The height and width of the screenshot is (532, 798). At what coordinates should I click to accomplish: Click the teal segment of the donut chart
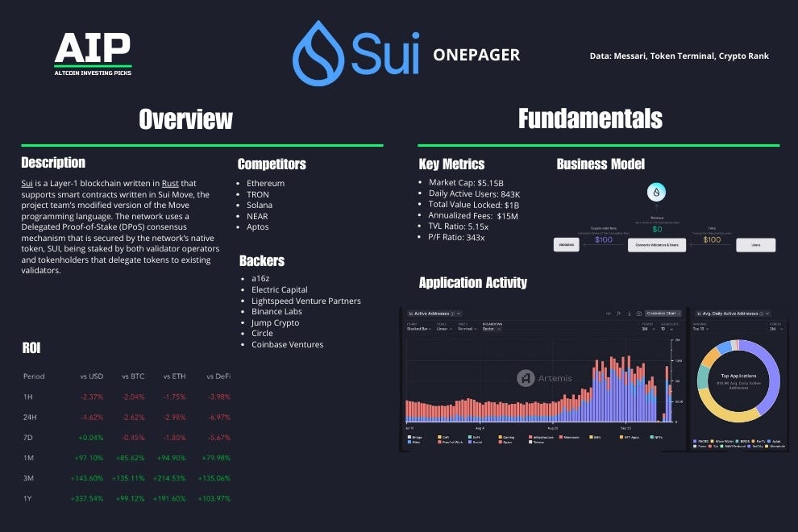coord(702,376)
